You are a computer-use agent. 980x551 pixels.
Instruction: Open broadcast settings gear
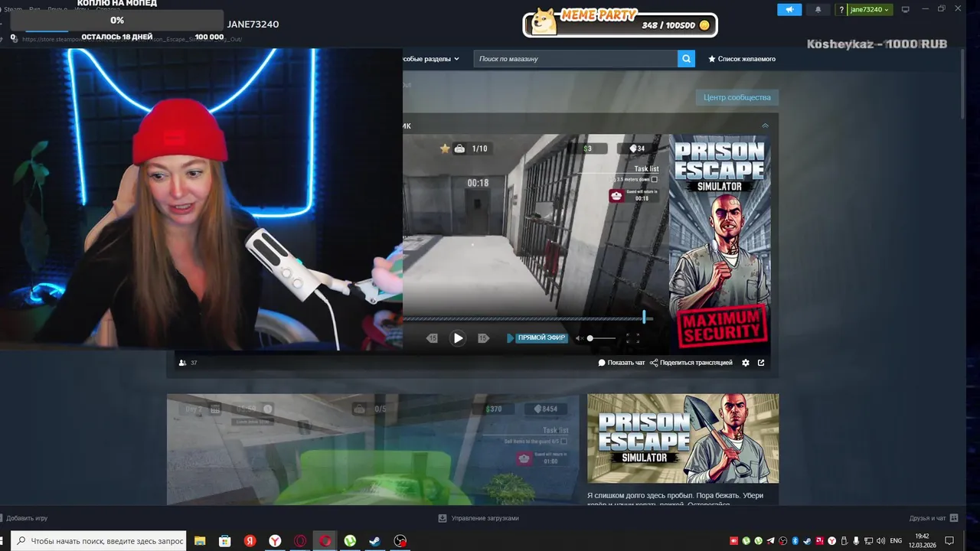tap(746, 363)
